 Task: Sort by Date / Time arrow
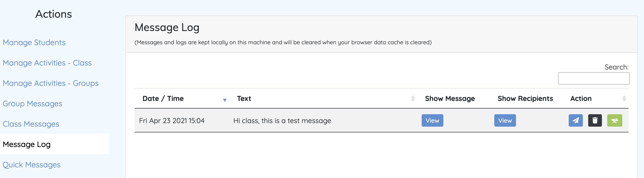(x=225, y=100)
